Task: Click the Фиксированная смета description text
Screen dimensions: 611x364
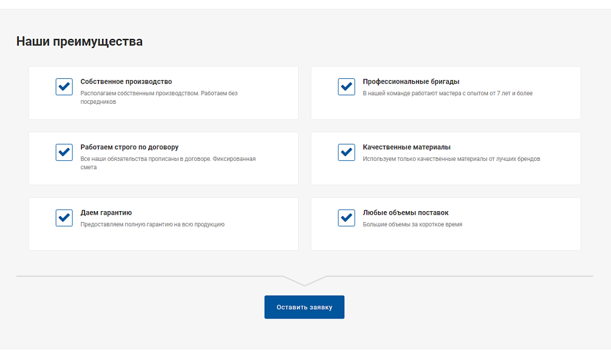Action: click(168, 163)
